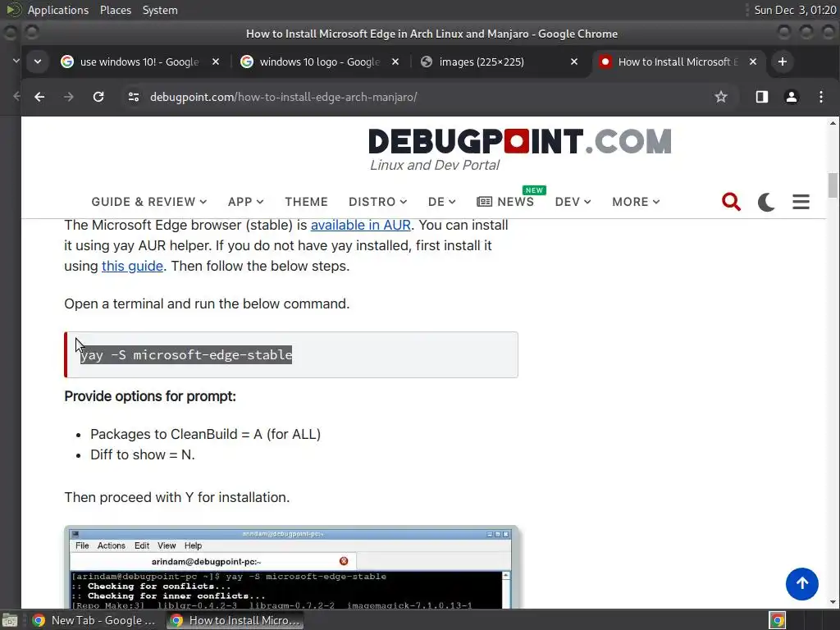
Task: Click the Chrome icon in bottom-right tray
Action: coord(778,620)
